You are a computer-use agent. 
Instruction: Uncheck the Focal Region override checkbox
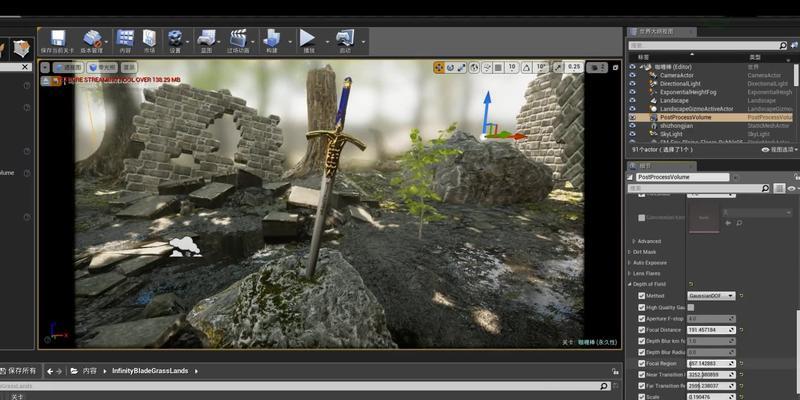pos(642,364)
